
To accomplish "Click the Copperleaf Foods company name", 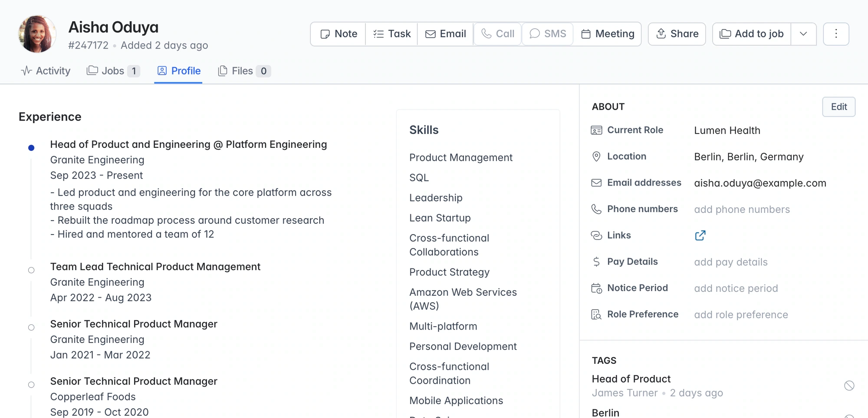I will click(x=93, y=397).
